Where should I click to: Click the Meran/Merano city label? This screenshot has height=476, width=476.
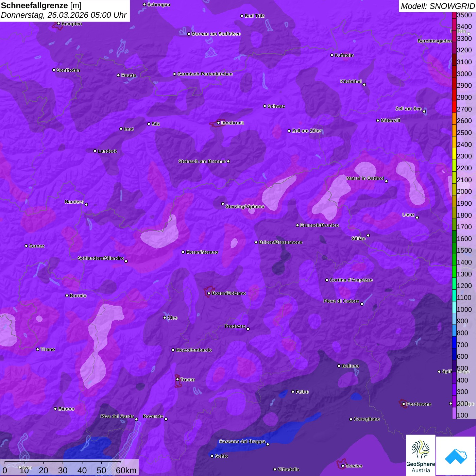[x=202, y=252]
